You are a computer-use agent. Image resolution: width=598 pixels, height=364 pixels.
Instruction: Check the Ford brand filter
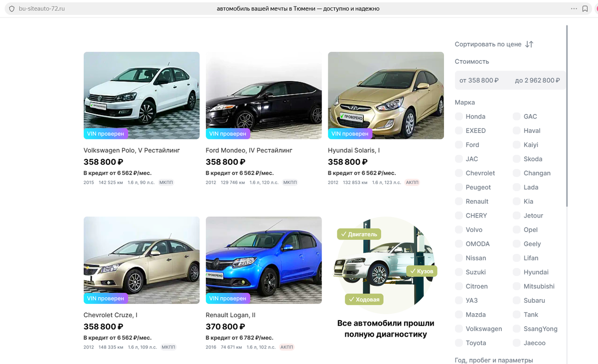458,145
